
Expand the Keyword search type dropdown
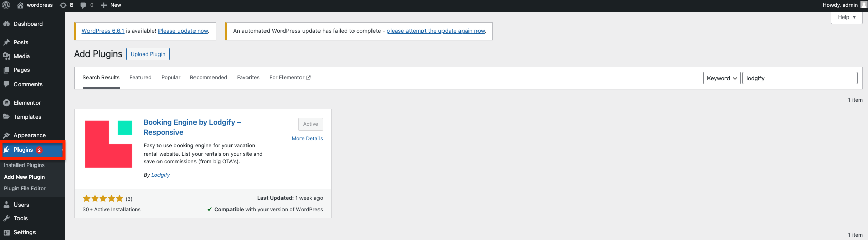click(721, 78)
